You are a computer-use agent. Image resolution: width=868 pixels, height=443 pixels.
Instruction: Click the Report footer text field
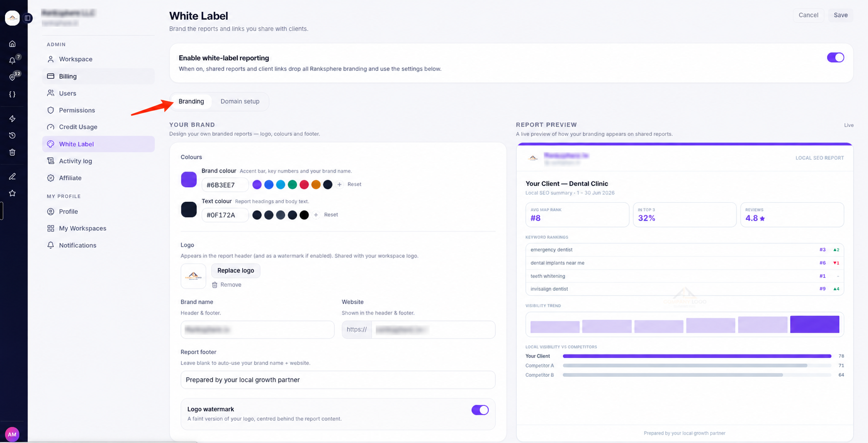point(338,380)
